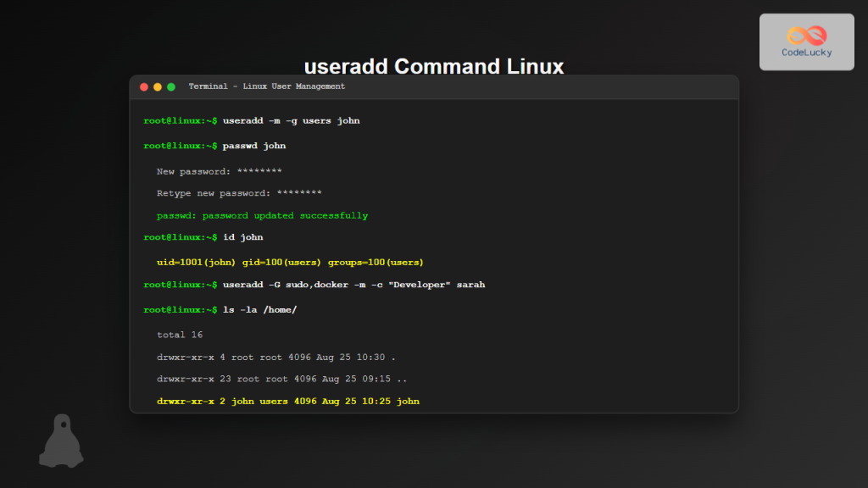Click the green maximize traffic light

point(171,86)
